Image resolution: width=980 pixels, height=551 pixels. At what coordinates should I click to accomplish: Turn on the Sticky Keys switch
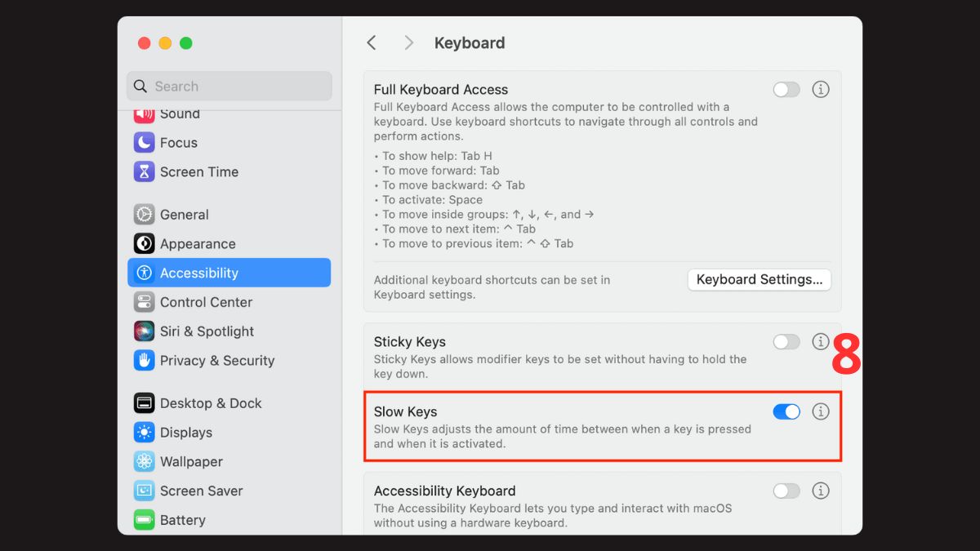click(786, 342)
